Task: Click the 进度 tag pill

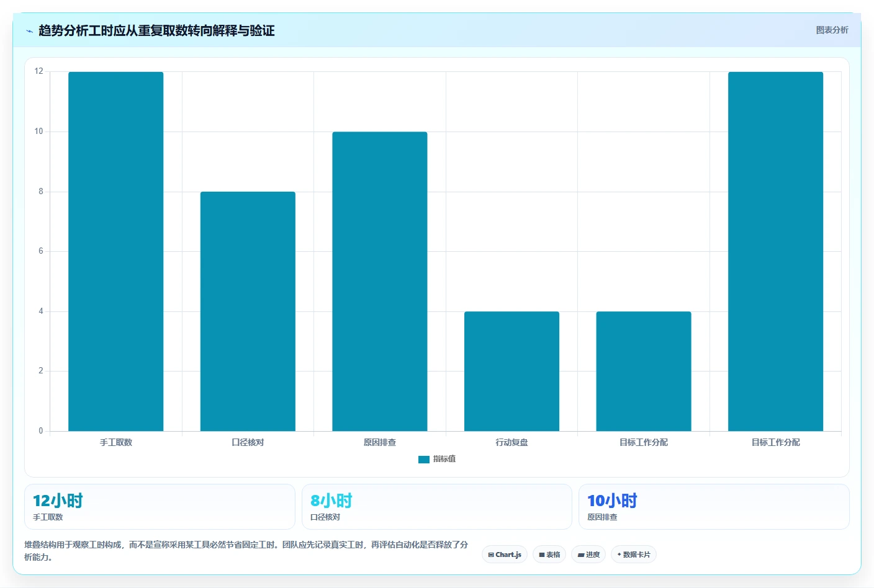Action: pos(588,555)
